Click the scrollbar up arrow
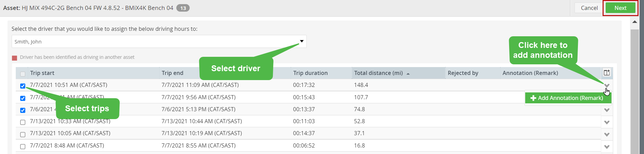 click(x=634, y=22)
